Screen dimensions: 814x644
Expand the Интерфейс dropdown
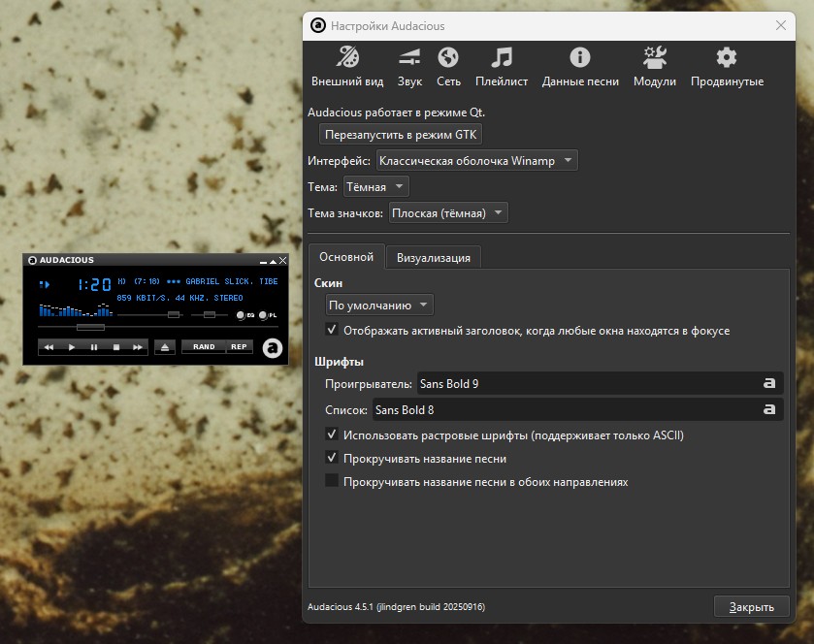[476, 161]
